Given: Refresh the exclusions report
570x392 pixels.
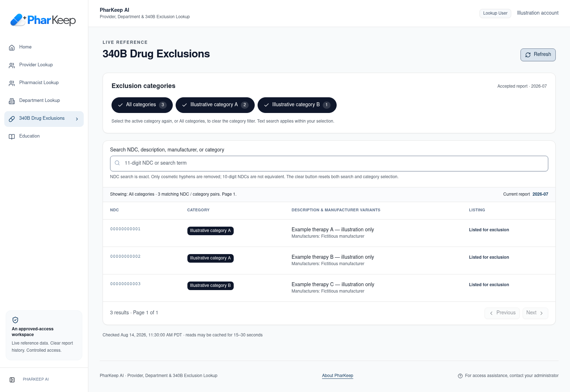Looking at the screenshot, I should point(538,55).
